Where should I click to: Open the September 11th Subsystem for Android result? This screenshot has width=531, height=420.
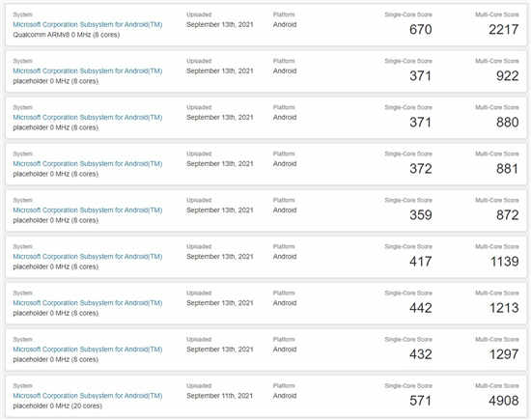click(x=87, y=396)
